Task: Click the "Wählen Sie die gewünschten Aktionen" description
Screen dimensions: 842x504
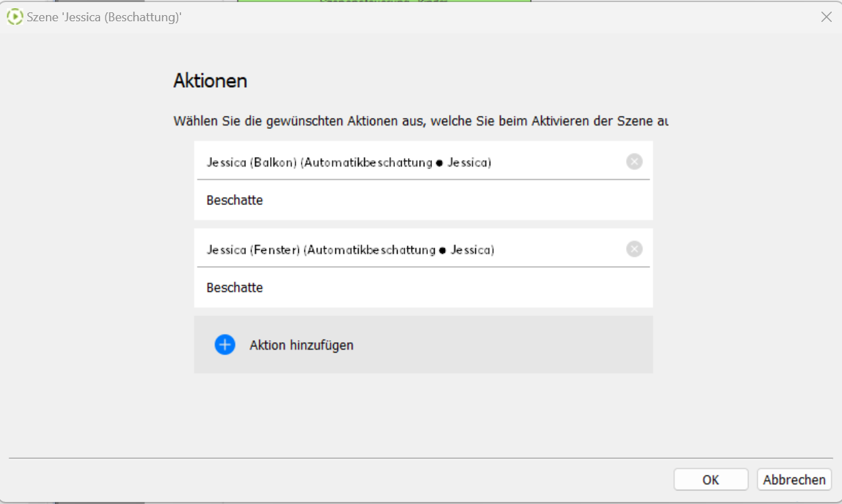Action: [x=420, y=121]
